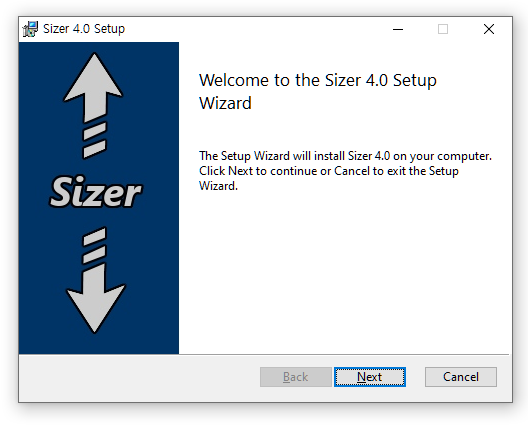The width and height of the screenshot is (528, 425).
Task: Click the 'Welcome to the Sizer 4.0 Setup' heading line
Action: (x=318, y=81)
